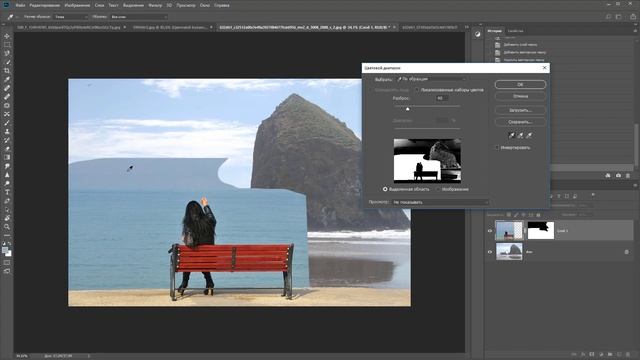Pick the Add to Sample eyedropper
This screenshot has height=360, width=640.
(x=520, y=135)
